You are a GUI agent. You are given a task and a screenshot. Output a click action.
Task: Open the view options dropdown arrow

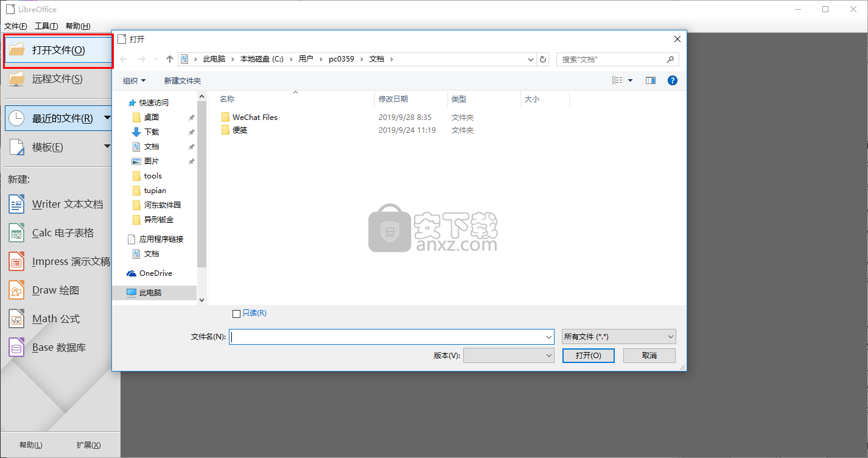630,80
